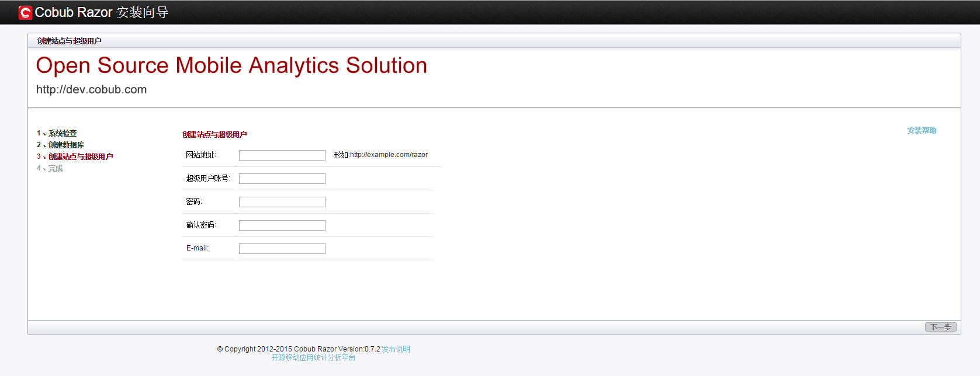The width and height of the screenshot is (980, 376).
Task: Click the Cobub Razor logo icon
Action: [25, 12]
